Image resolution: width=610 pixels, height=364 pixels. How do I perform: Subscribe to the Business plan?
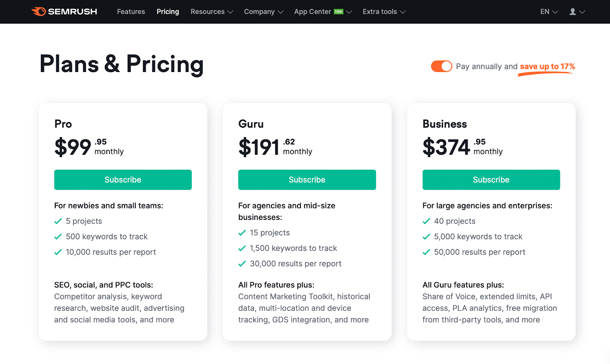[x=491, y=180]
